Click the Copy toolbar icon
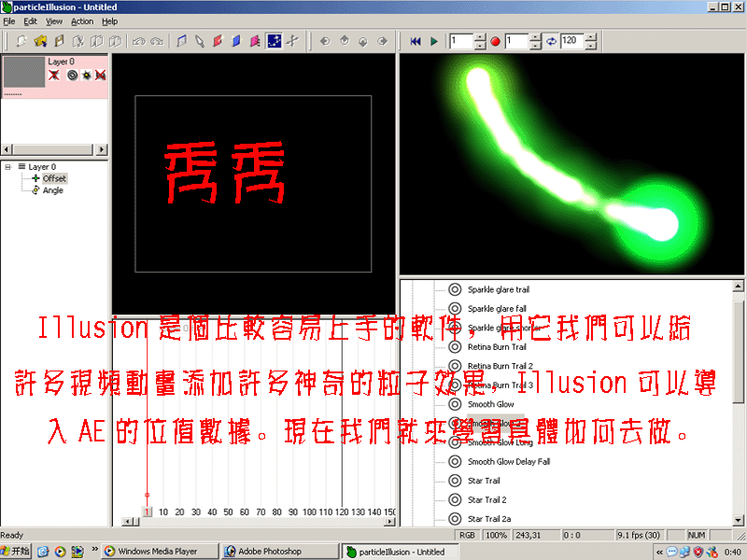 [97, 41]
